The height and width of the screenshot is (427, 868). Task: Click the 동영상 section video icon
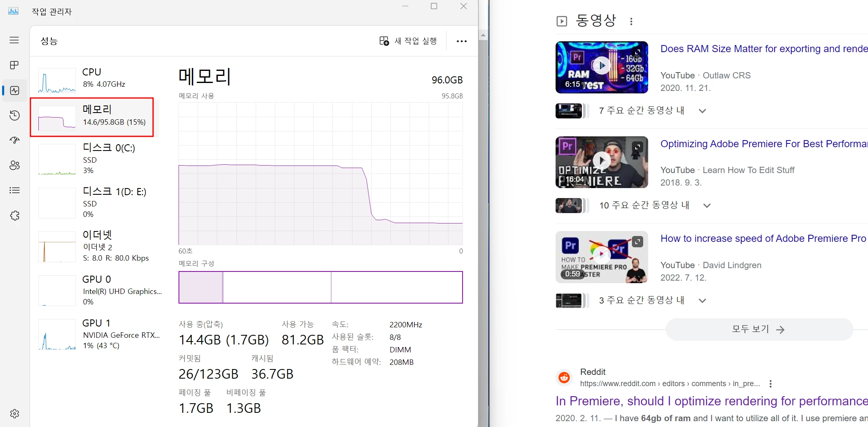pyautogui.click(x=562, y=21)
